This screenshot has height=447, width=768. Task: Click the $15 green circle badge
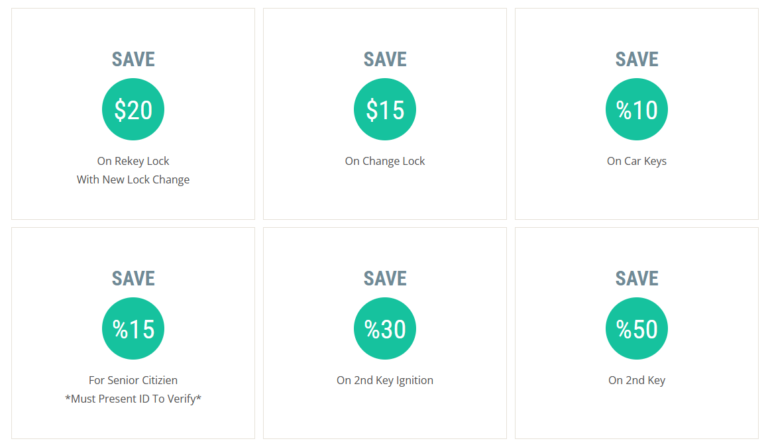[385, 110]
